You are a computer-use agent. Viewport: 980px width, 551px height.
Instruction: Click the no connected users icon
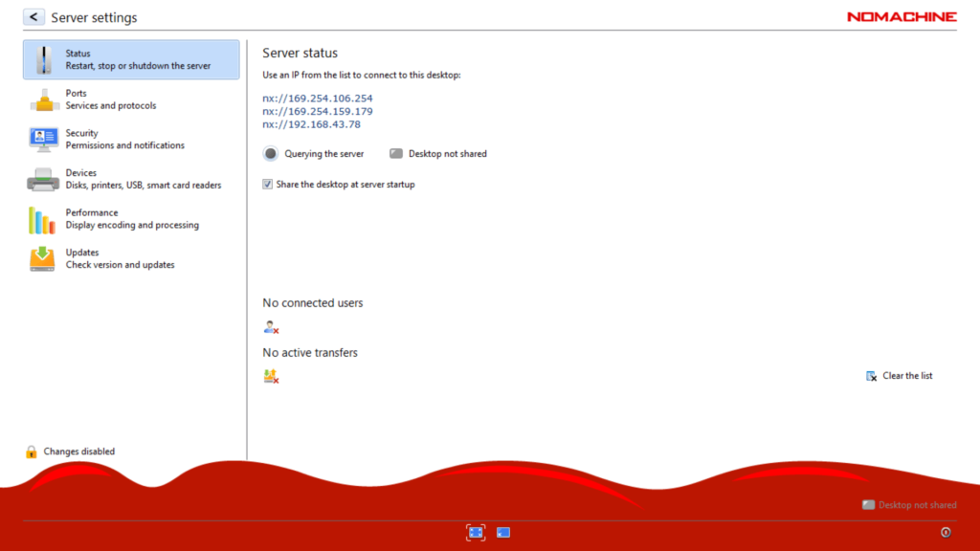click(271, 327)
